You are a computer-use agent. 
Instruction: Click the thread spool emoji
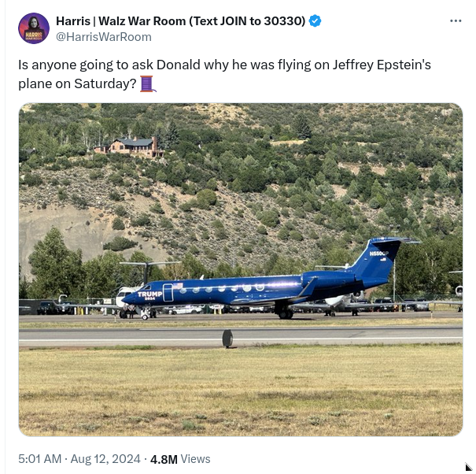point(147,83)
